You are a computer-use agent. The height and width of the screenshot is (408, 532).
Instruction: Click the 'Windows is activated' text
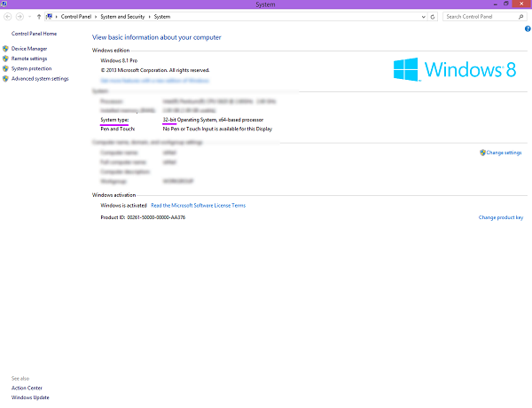point(123,206)
